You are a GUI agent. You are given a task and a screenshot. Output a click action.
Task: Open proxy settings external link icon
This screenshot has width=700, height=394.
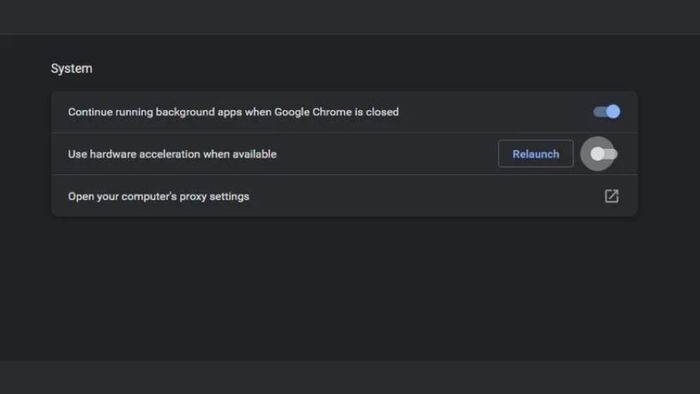[611, 196]
